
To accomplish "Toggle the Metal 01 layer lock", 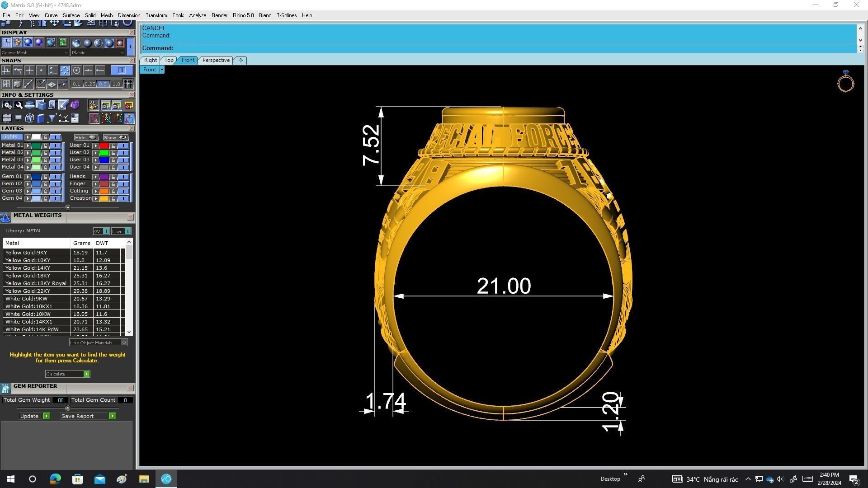I will (x=45, y=145).
